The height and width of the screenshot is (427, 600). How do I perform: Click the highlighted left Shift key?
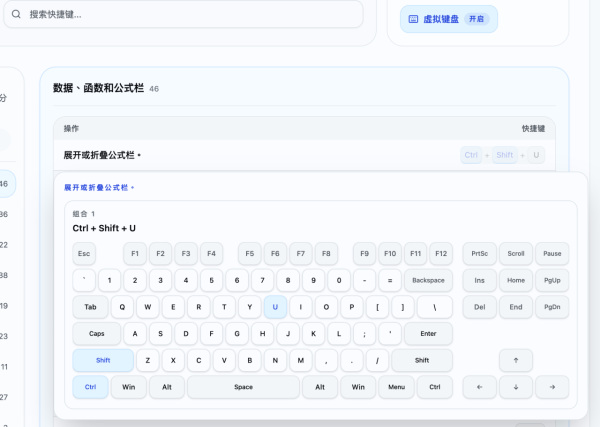(x=103, y=360)
